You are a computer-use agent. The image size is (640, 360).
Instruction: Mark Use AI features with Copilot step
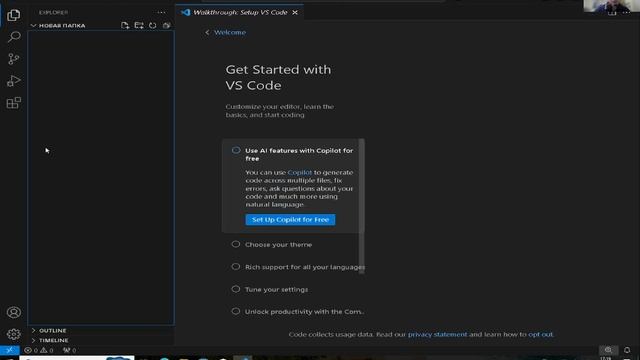(236, 150)
